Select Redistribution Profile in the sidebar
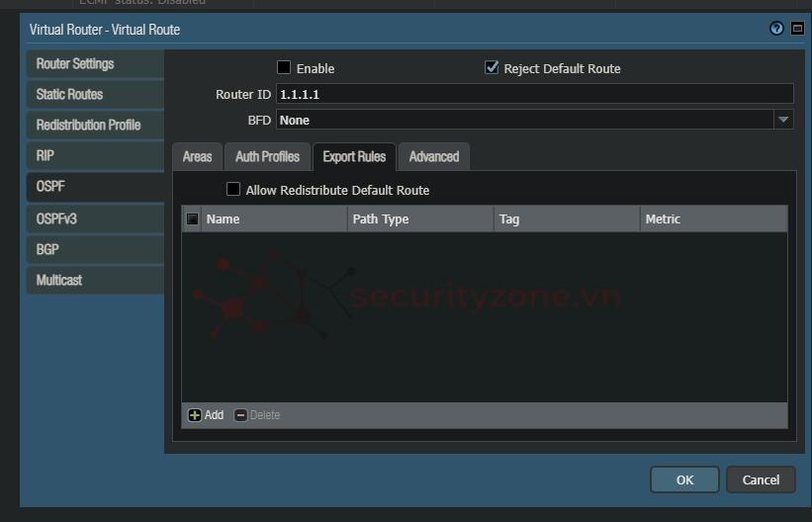 tap(88, 126)
